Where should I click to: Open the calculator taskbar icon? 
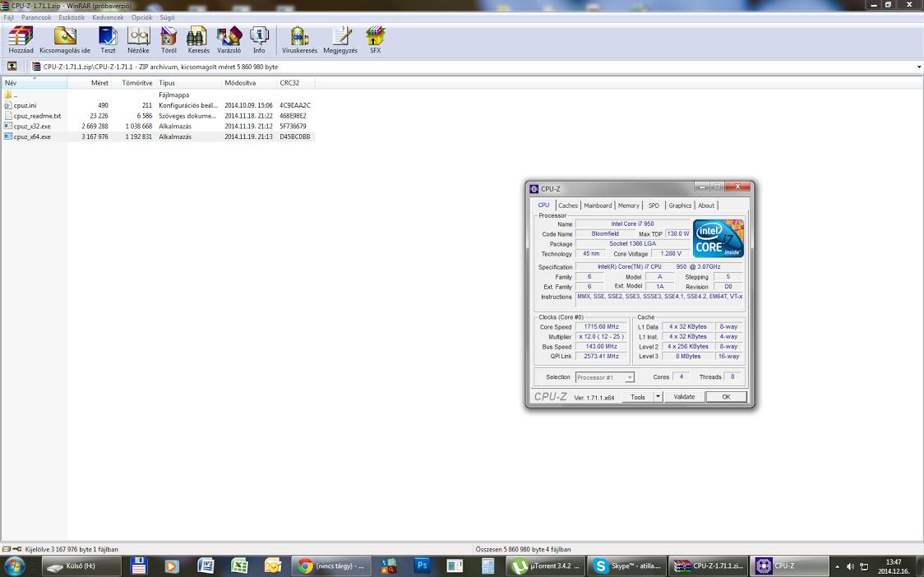488,566
